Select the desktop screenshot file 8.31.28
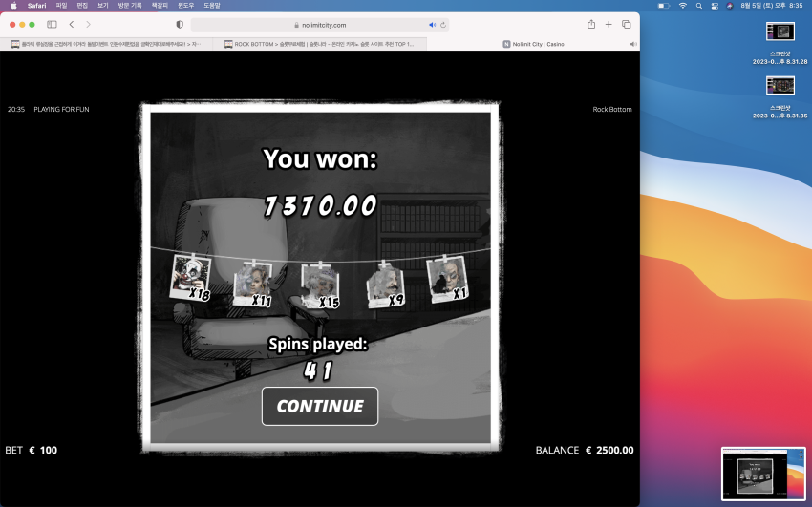The width and height of the screenshot is (812, 507). tap(780, 43)
